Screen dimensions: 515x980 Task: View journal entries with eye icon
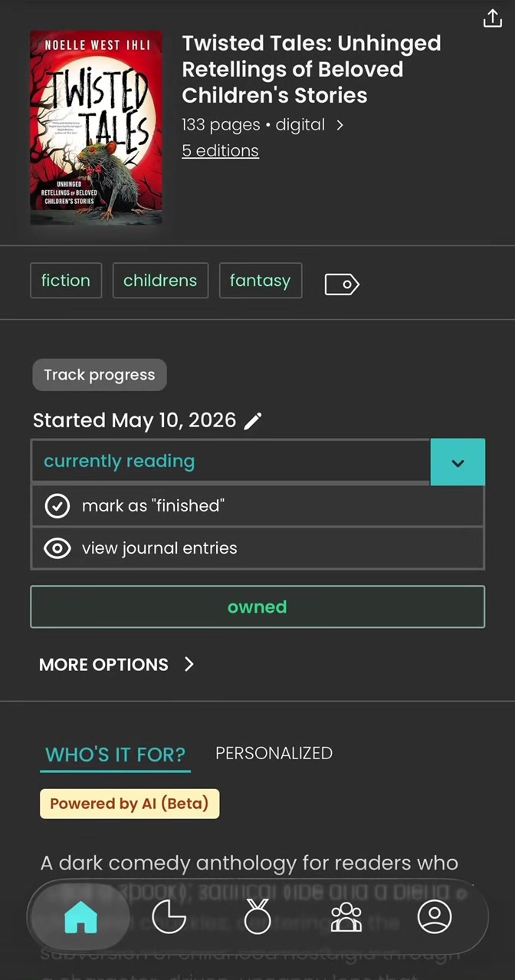point(257,548)
